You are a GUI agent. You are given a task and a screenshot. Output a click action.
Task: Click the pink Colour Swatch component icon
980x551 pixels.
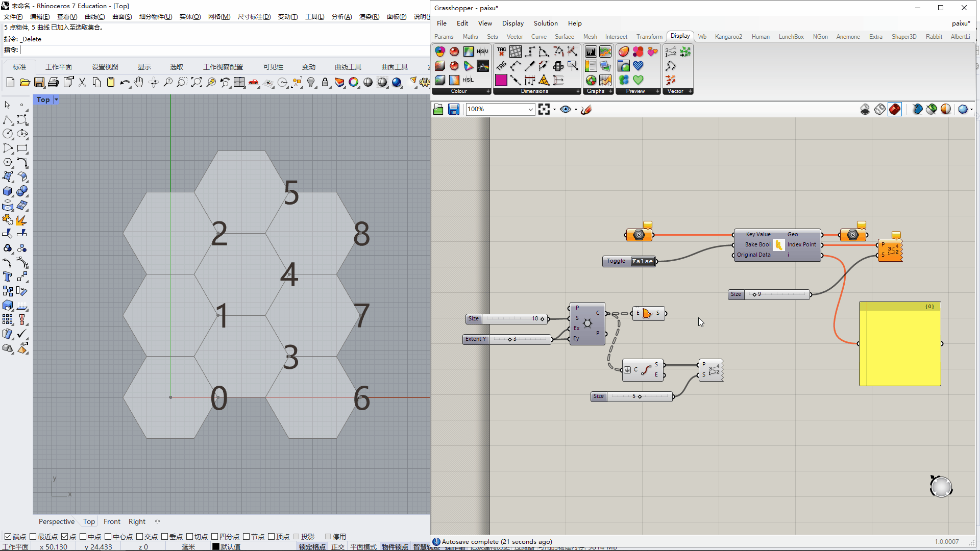click(501, 80)
